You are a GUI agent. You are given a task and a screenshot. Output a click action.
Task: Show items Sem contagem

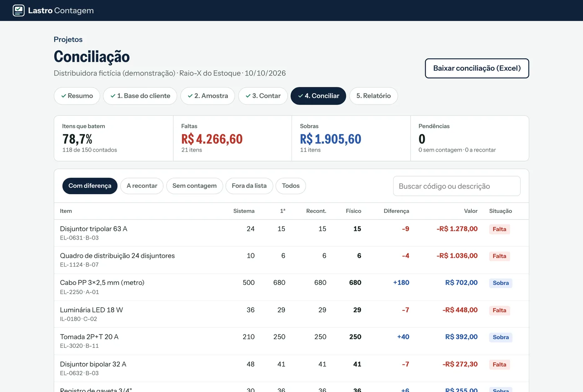(x=194, y=186)
